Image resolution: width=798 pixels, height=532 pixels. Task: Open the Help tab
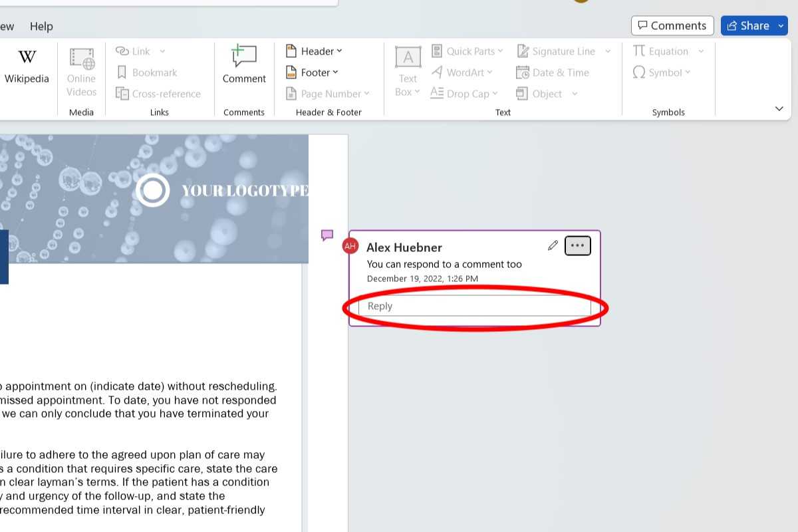click(x=41, y=26)
